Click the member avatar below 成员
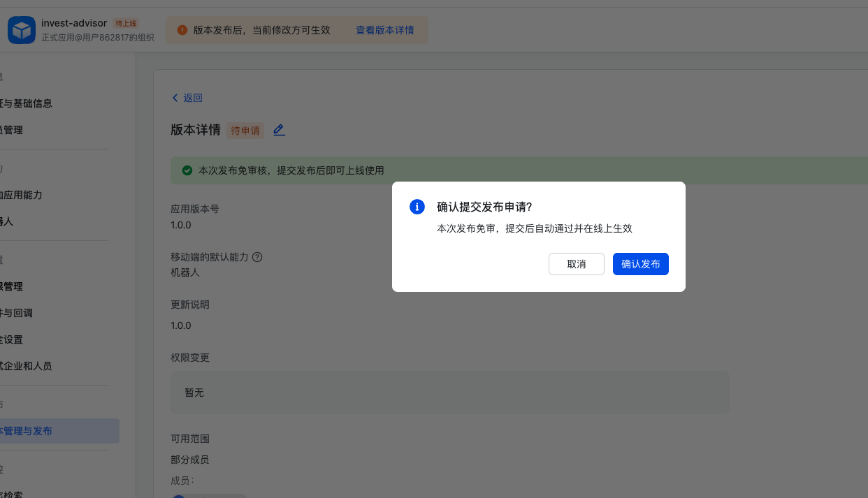 pos(180,496)
